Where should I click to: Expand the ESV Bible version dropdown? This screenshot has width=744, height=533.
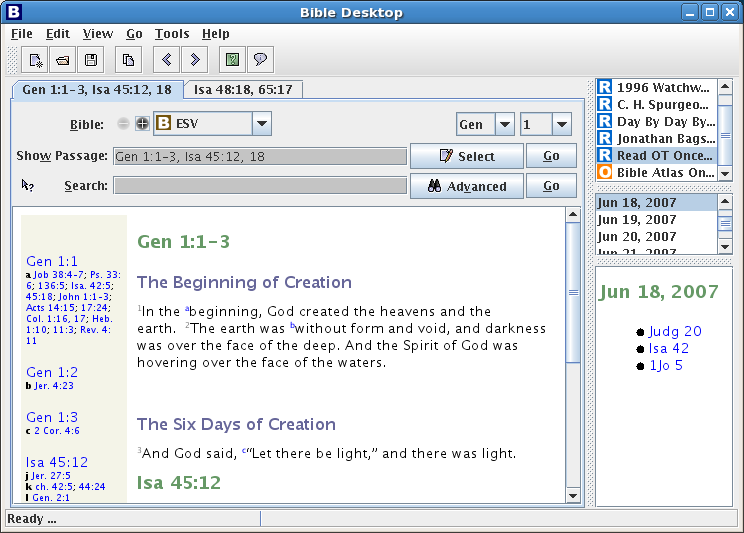pyautogui.click(x=261, y=124)
